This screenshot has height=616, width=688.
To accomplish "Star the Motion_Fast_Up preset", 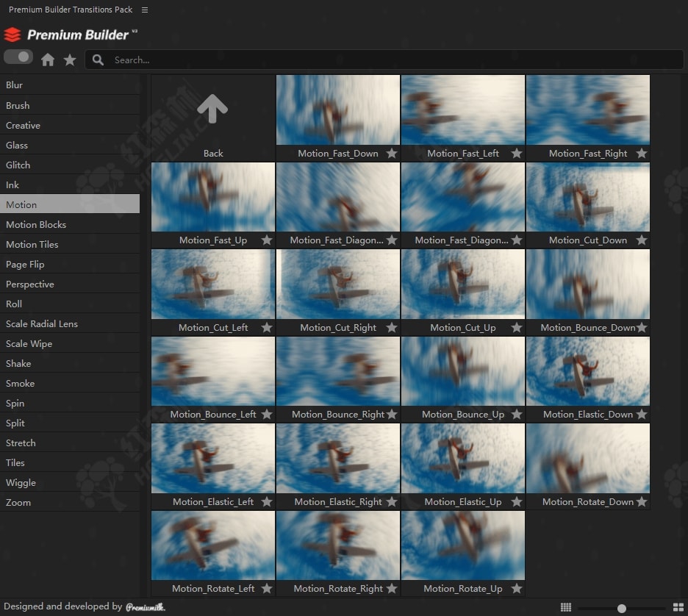I will coord(267,240).
